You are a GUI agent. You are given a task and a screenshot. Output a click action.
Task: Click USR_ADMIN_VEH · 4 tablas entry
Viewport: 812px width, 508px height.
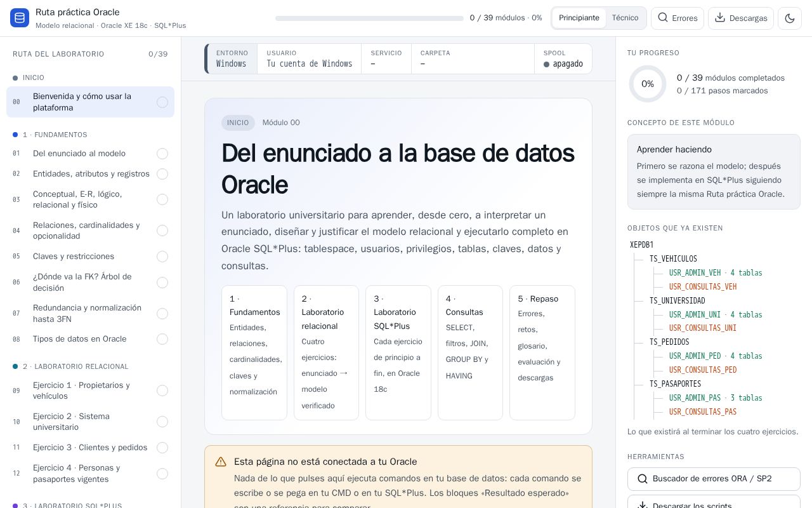tap(716, 273)
